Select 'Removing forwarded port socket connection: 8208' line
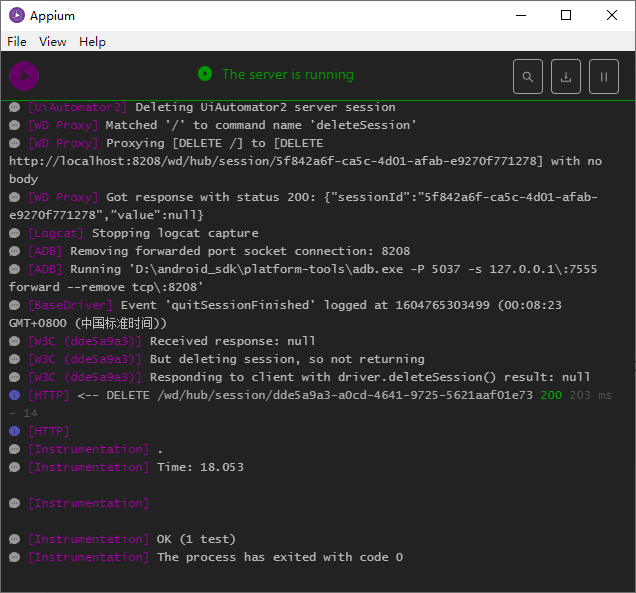Screen dimensions: 636x593 (x=210, y=251)
